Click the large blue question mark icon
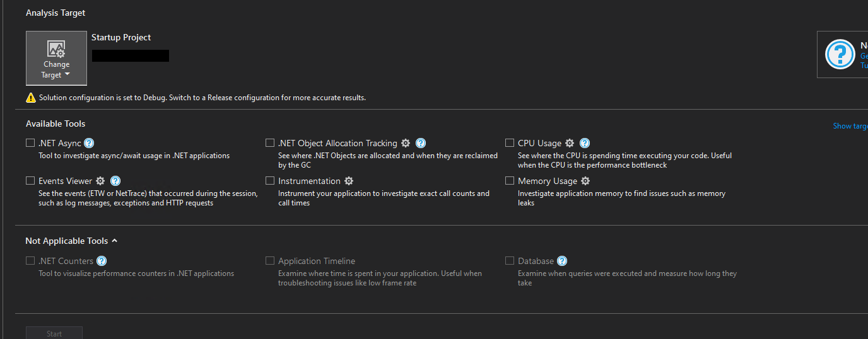Screen dimensions: 868x339 (x=840, y=54)
